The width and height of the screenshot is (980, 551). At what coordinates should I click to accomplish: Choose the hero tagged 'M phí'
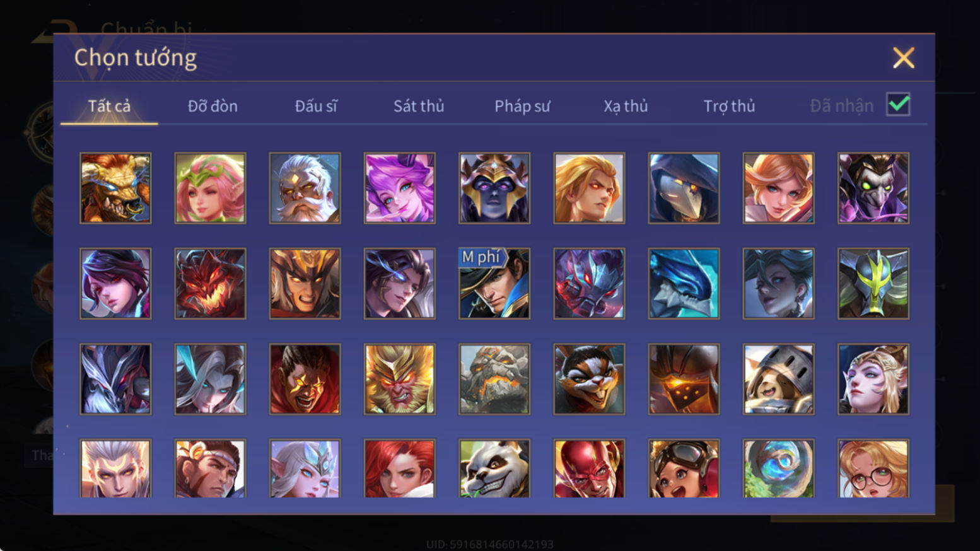click(x=494, y=283)
